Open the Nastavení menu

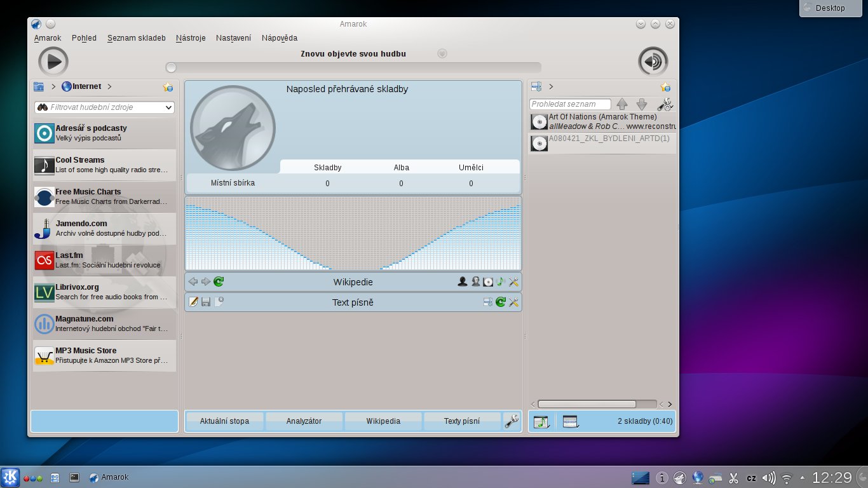[233, 38]
